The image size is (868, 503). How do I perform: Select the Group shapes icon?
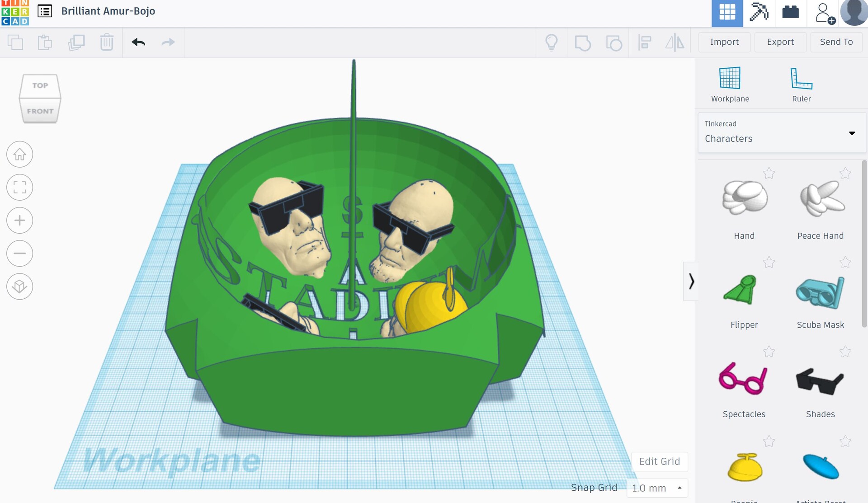click(583, 43)
